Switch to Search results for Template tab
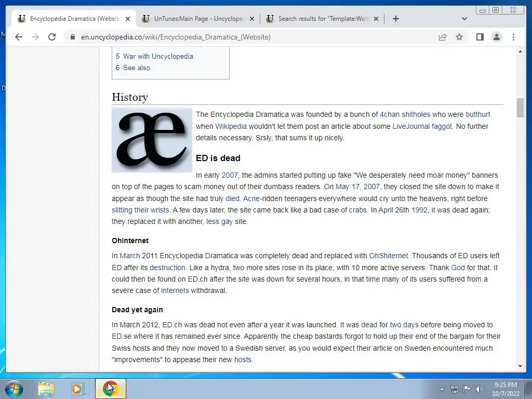 (x=322, y=19)
